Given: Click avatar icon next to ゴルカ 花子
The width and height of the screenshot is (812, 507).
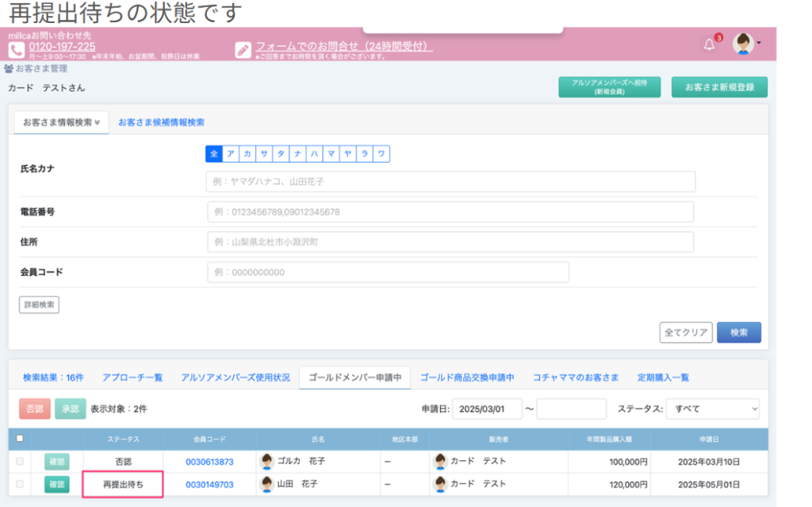Looking at the screenshot, I should click(x=267, y=461).
